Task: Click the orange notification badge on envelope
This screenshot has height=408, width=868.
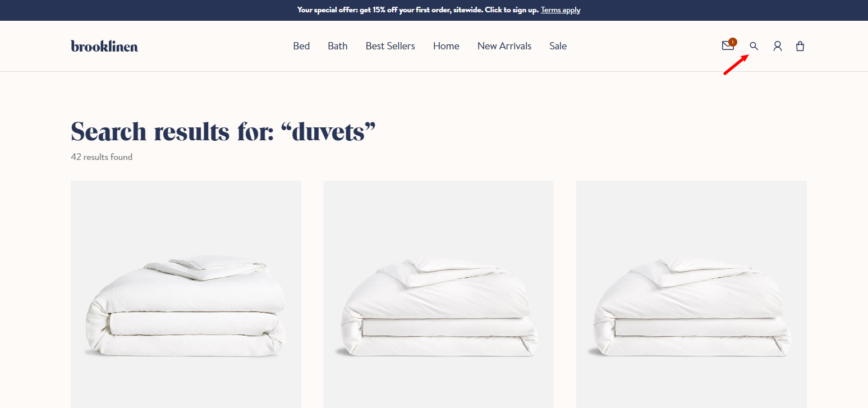Action: tap(733, 42)
